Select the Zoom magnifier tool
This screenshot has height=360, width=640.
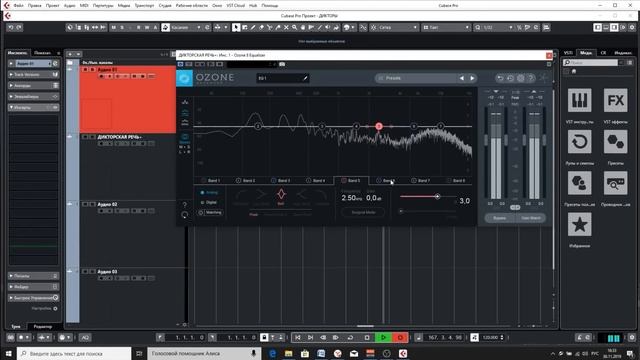point(294,27)
